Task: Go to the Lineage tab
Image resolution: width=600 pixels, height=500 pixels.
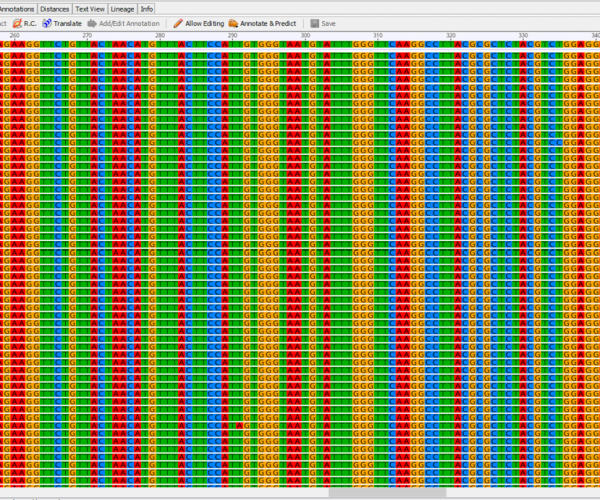Action: pyautogui.click(x=122, y=8)
